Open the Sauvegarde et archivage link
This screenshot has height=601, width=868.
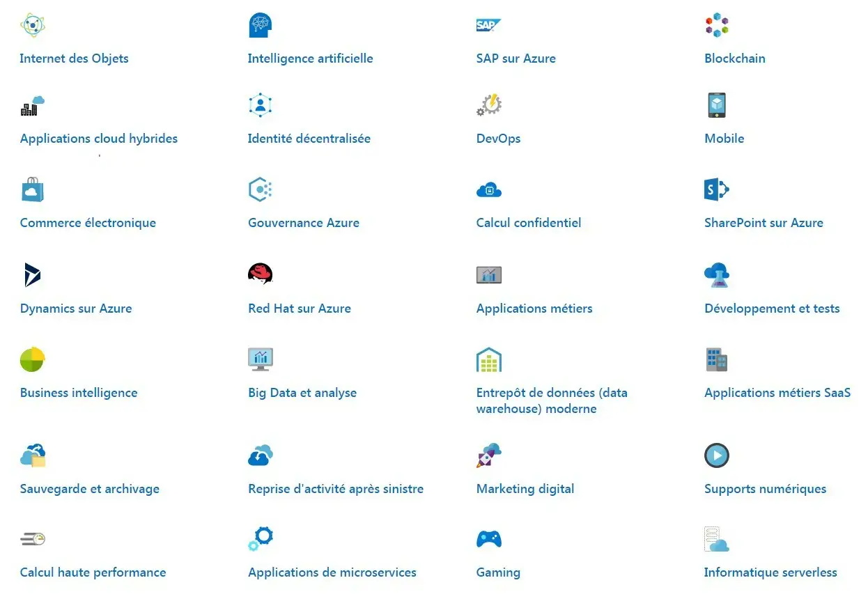click(89, 488)
